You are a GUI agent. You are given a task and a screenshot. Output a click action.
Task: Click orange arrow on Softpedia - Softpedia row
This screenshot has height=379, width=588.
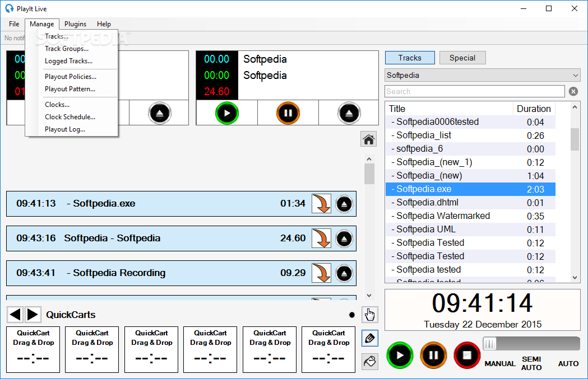(321, 238)
